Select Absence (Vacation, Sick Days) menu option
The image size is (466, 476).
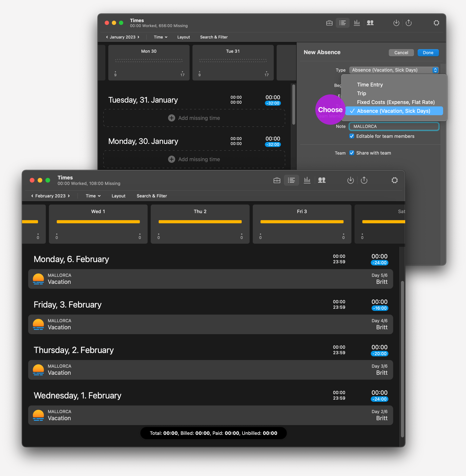click(x=394, y=111)
